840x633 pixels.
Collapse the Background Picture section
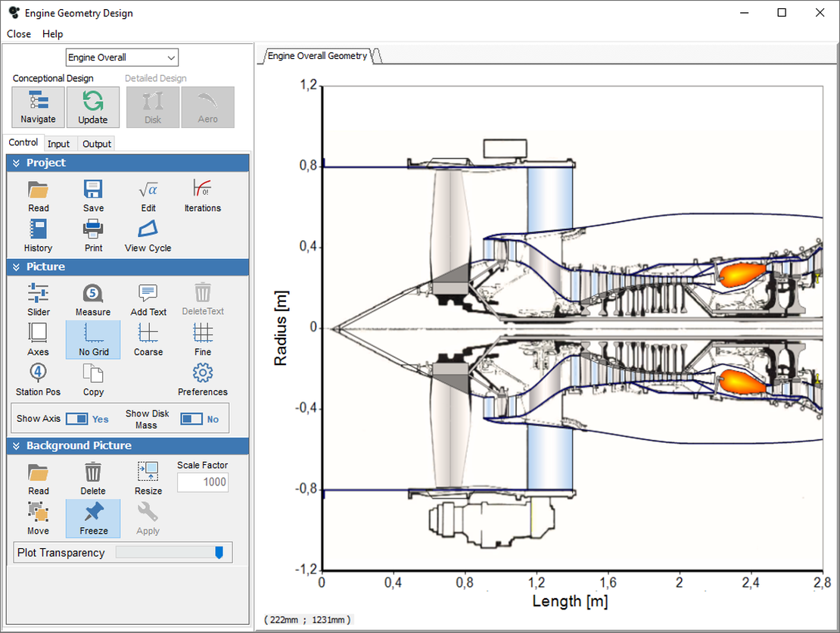click(15, 446)
